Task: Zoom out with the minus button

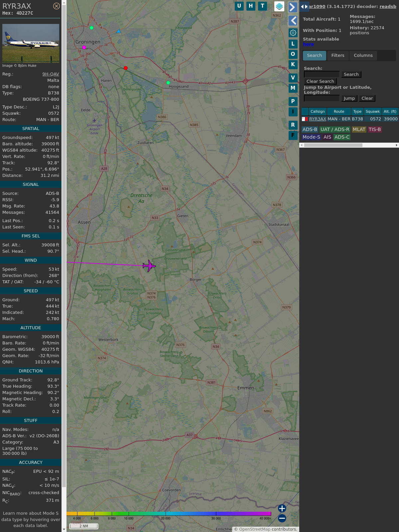Action: tap(282, 518)
